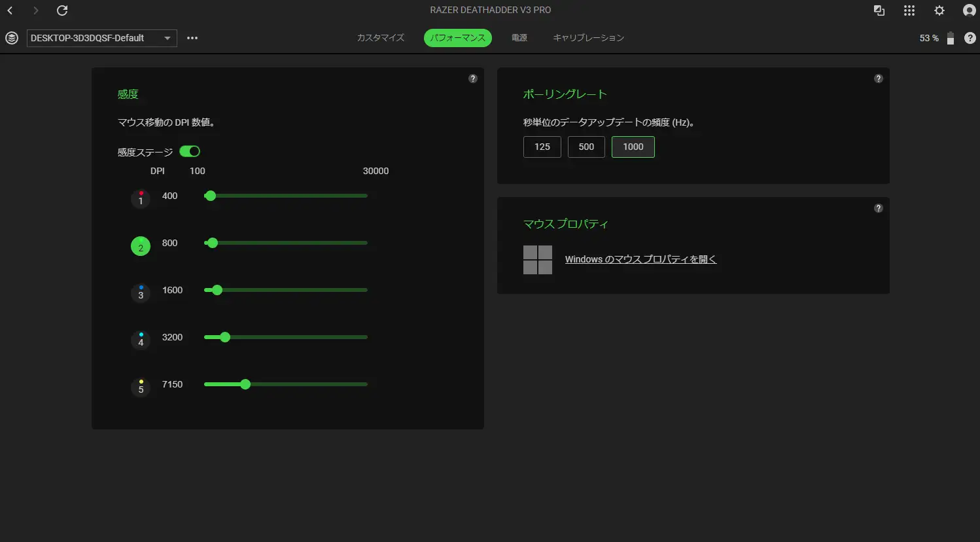Set polling rate to 125
Screen dimensions: 980x542
tap(542, 147)
